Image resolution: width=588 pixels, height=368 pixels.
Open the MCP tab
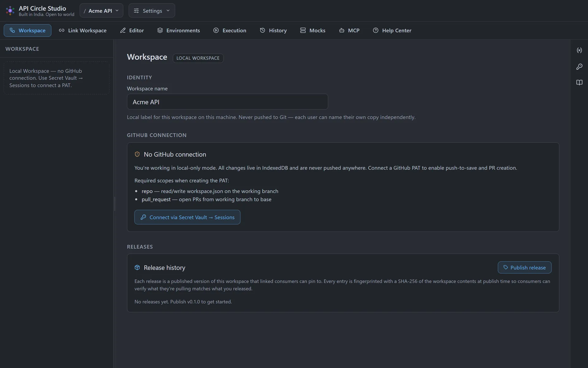(349, 30)
